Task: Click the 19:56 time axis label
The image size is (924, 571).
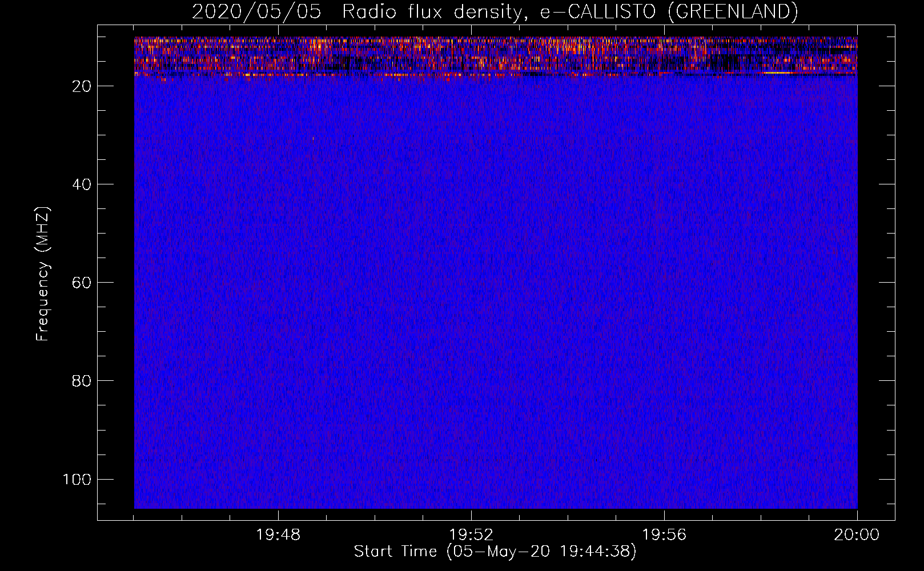Action: [664, 535]
